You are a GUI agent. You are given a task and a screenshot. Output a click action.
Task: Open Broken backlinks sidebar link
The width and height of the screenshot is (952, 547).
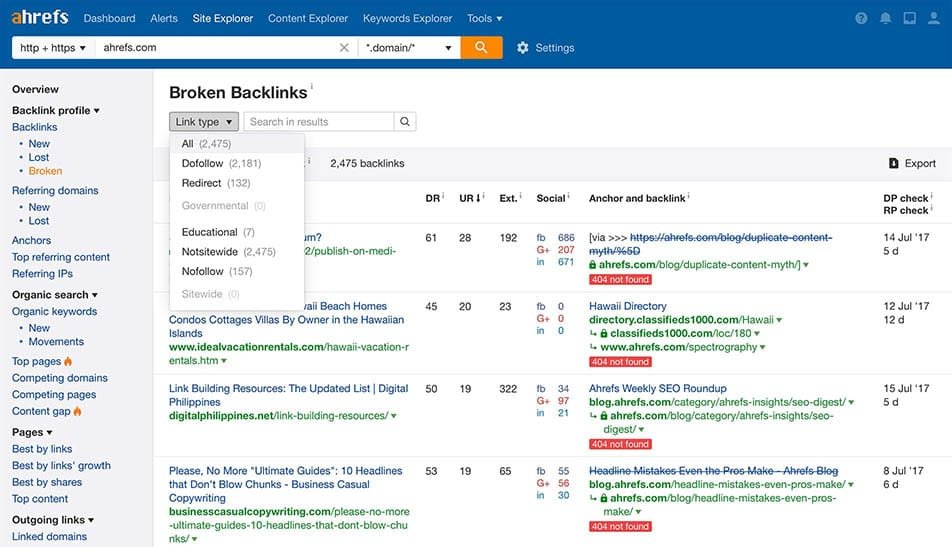[x=45, y=171]
